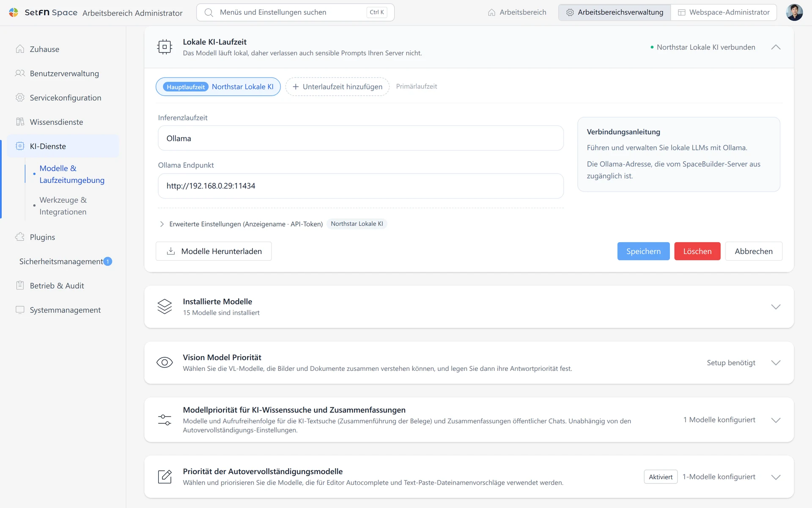The height and width of the screenshot is (508, 812).
Task: Click the Servicekonfiguration gear icon
Action: pos(20,97)
